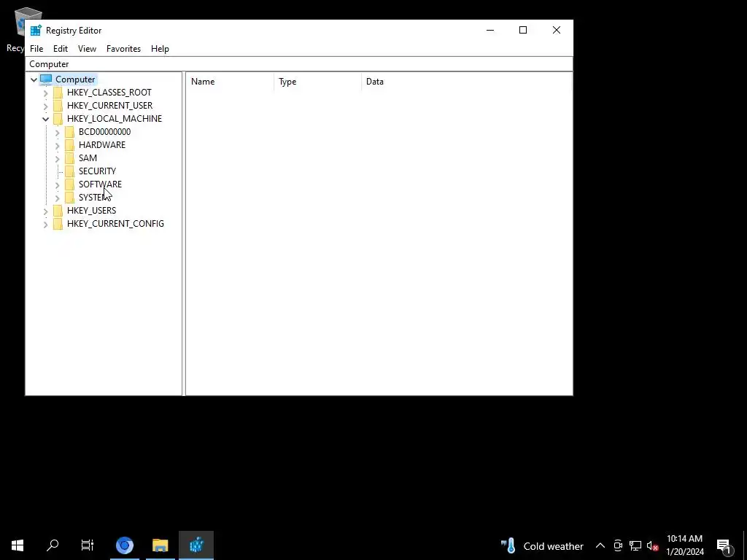Select the BCD00000000 key label
This screenshot has height=560, width=747.
[x=104, y=132]
